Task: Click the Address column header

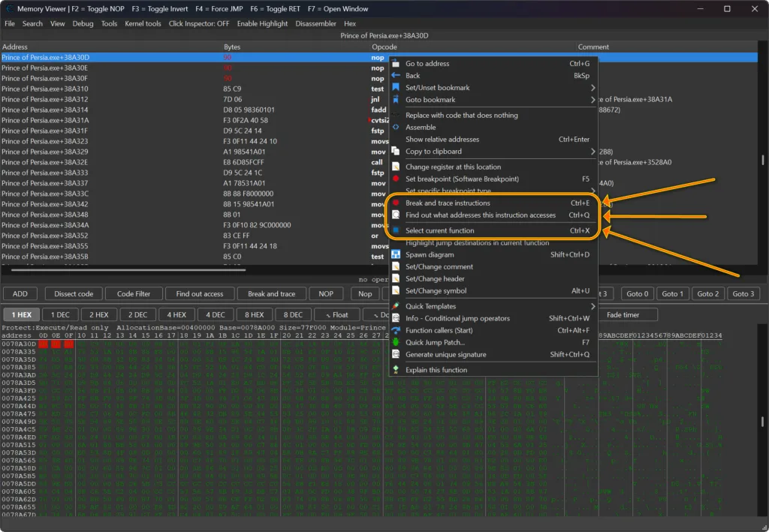Action: tap(15, 47)
